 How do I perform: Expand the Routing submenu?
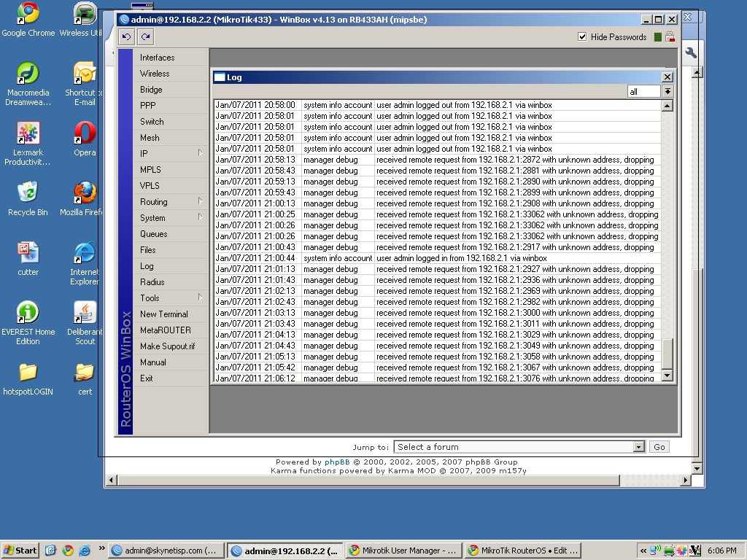click(200, 201)
